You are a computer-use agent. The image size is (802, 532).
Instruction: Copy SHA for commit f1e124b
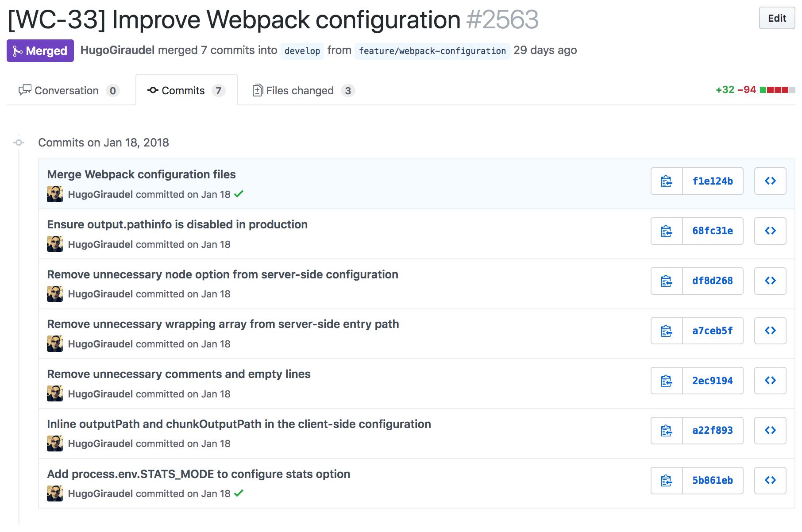point(666,181)
